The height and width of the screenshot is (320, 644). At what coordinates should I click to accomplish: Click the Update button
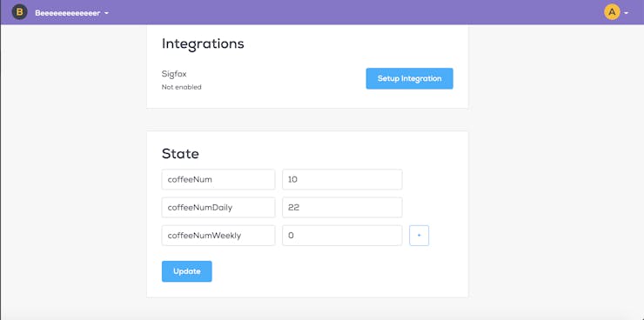[x=187, y=271]
